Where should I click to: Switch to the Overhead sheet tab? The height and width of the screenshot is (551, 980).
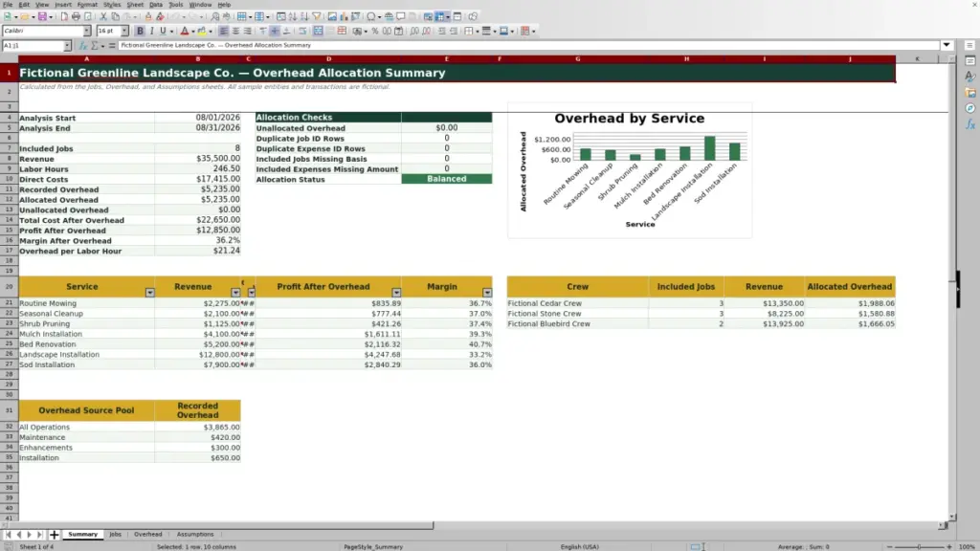pyautogui.click(x=148, y=534)
